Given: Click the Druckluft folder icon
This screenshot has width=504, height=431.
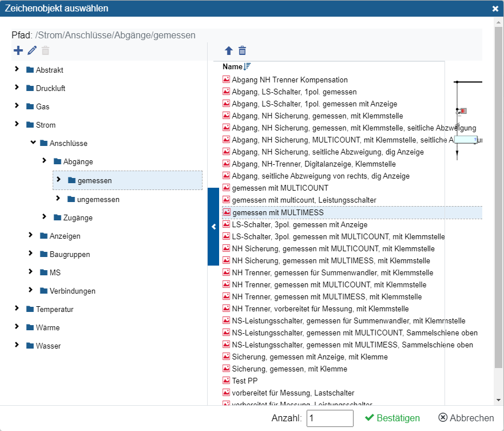Looking at the screenshot, I should (x=30, y=88).
